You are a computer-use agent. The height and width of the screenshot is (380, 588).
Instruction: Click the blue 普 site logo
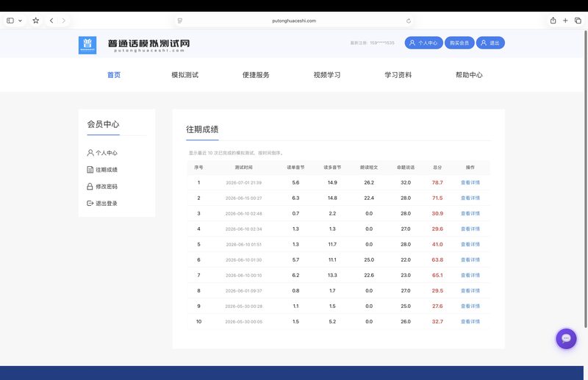87,45
